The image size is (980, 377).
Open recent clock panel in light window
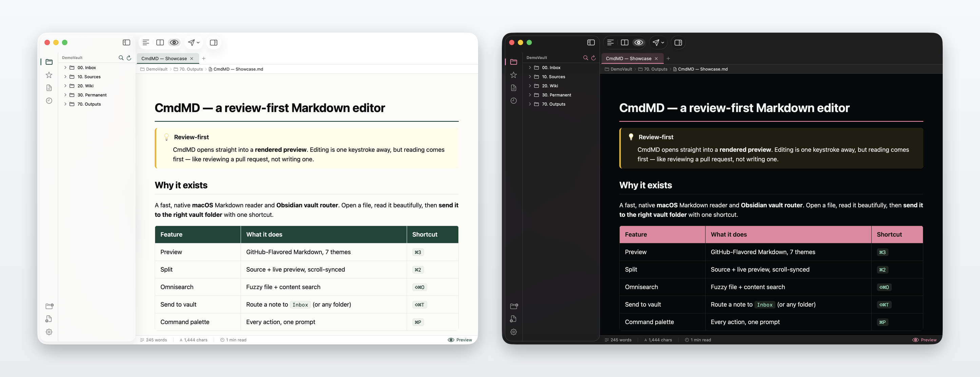pyautogui.click(x=49, y=100)
